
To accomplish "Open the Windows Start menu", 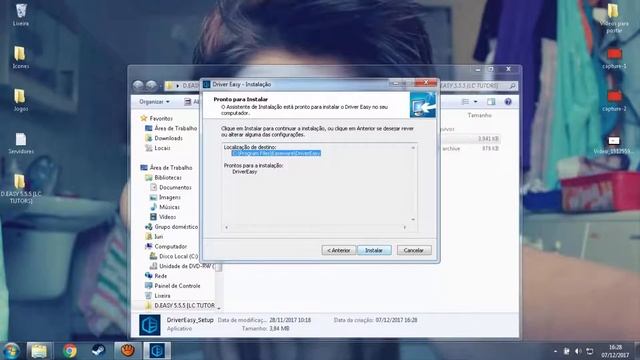I will [11, 351].
